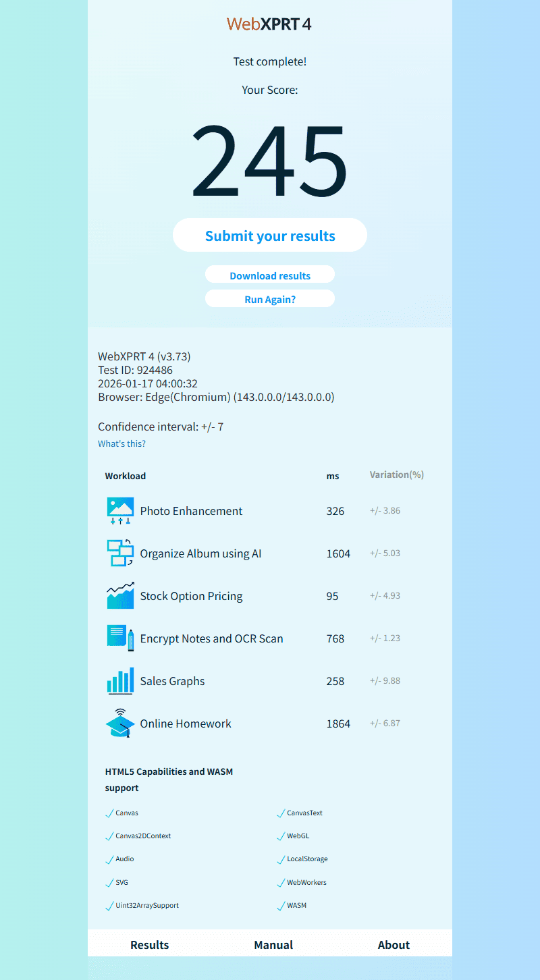Click the Stock Option Pricing chart icon

point(120,596)
